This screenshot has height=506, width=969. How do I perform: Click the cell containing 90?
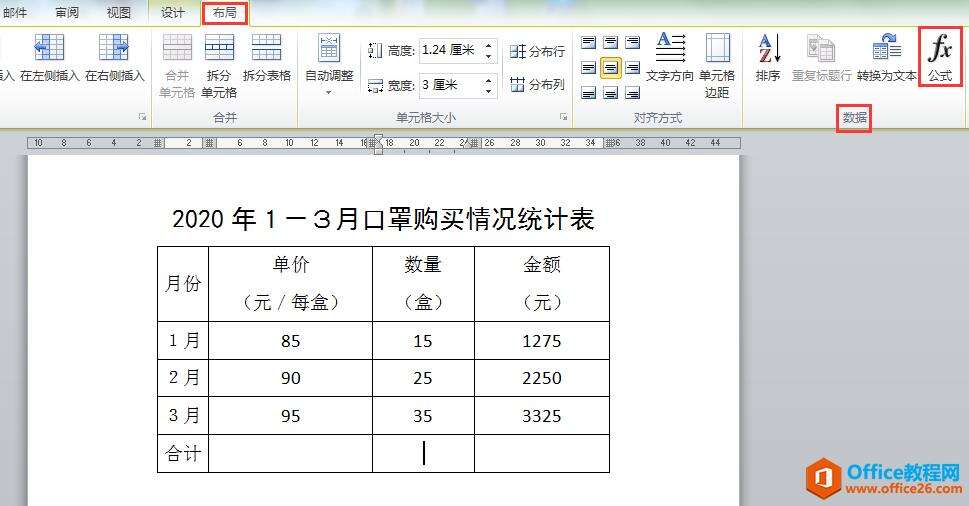coord(290,377)
